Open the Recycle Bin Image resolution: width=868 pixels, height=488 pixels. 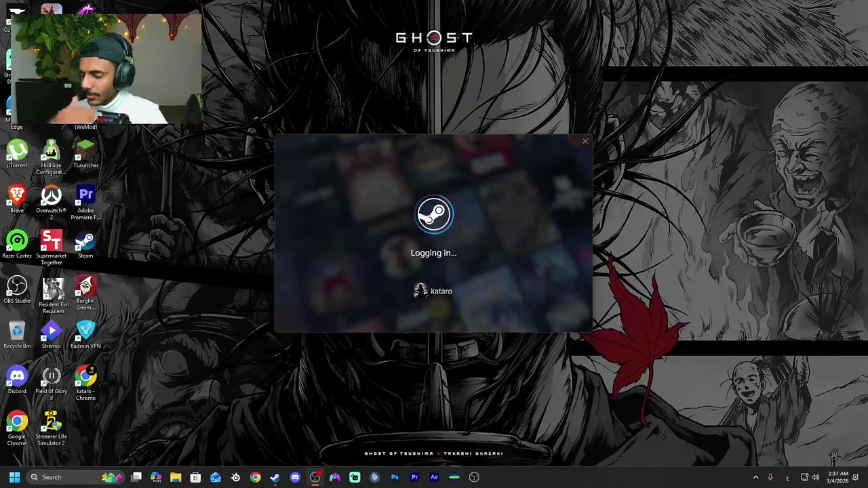(17, 335)
